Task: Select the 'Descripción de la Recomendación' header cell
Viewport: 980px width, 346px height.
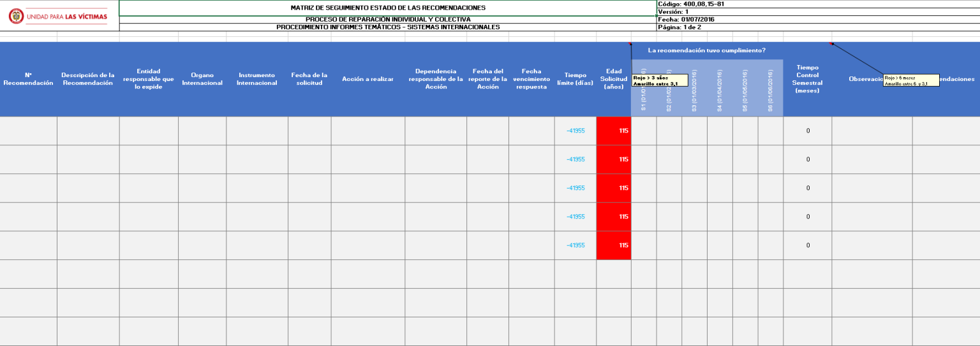Action: pos(87,79)
